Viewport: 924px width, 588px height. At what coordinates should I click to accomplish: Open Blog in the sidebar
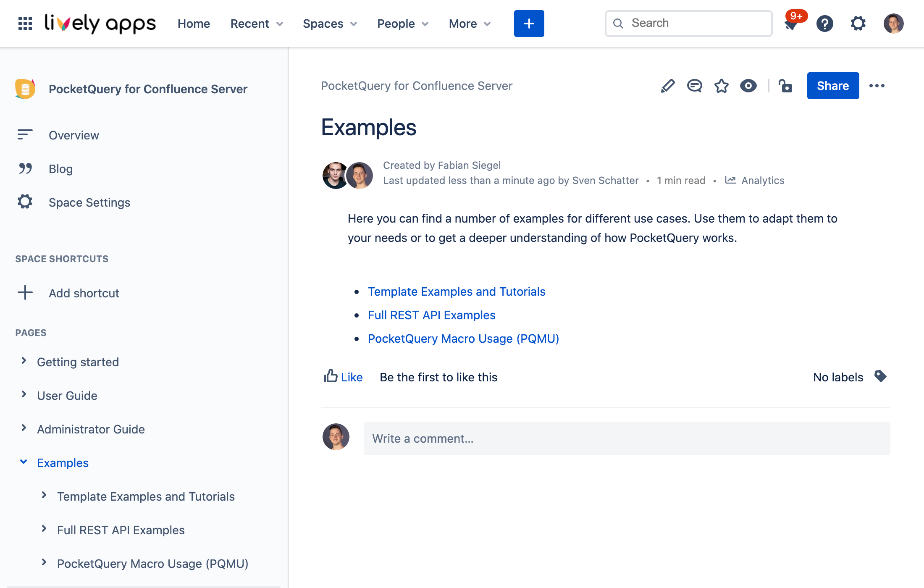[61, 169]
